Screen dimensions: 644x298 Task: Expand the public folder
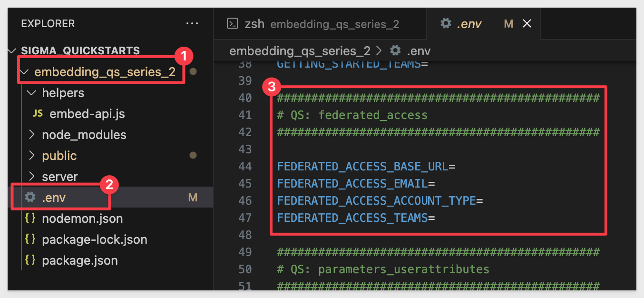(x=32, y=156)
